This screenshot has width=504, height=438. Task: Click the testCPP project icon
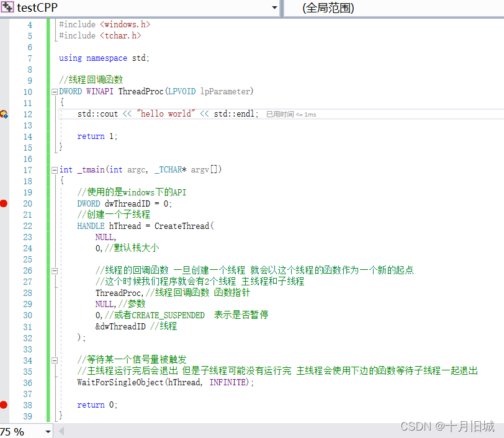point(7,7)
